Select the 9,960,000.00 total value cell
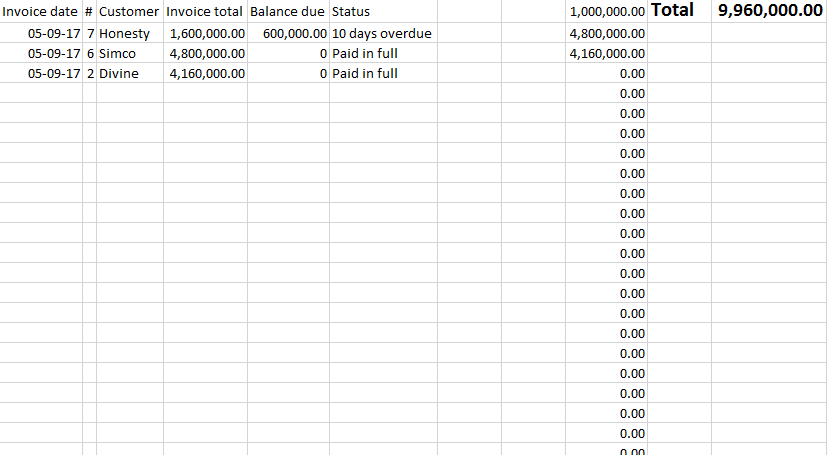The image size is (827, 455). pos(769,12)
